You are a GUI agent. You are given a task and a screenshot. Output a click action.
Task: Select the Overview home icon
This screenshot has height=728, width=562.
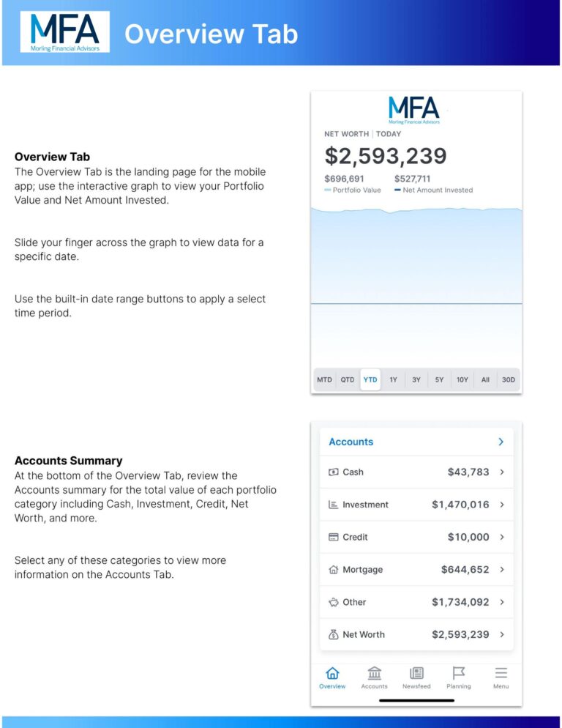tap(333, 673)
